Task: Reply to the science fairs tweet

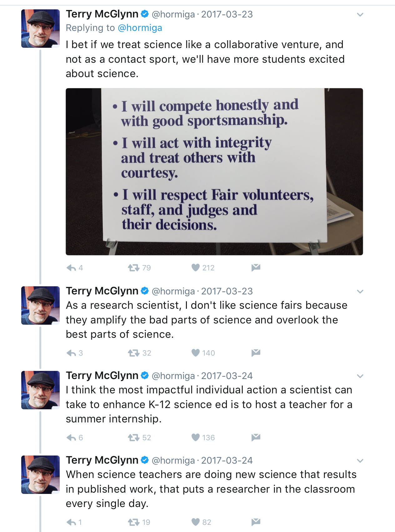Action: click(x=71, y=353)
